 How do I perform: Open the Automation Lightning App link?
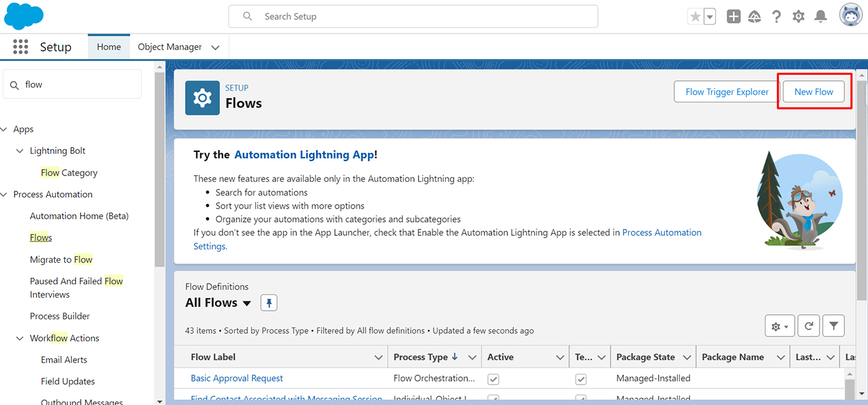tap(304, 154)
